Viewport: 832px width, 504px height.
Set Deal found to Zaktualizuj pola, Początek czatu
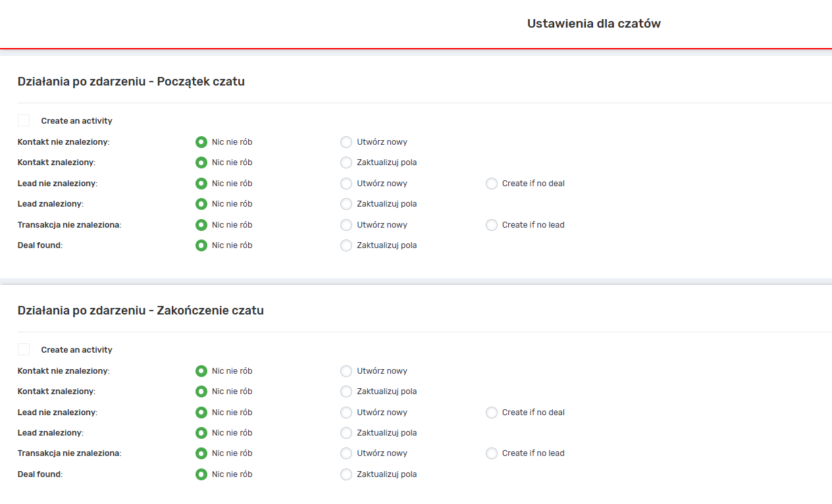pyautogui.click(x=346, y=245)
